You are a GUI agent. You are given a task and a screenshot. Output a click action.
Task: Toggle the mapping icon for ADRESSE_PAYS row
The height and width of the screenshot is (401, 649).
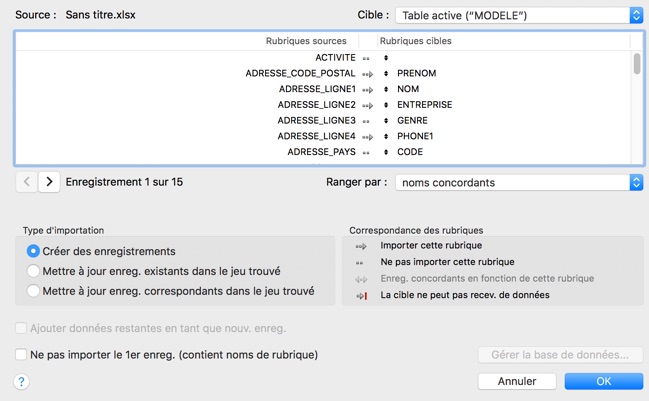pos(367,153)
